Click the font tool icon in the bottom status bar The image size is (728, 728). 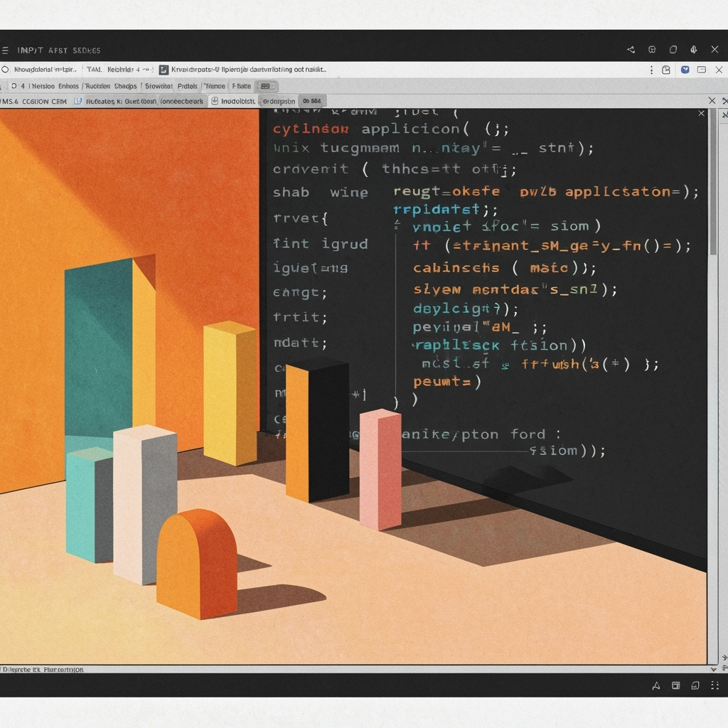coord(656,685)
